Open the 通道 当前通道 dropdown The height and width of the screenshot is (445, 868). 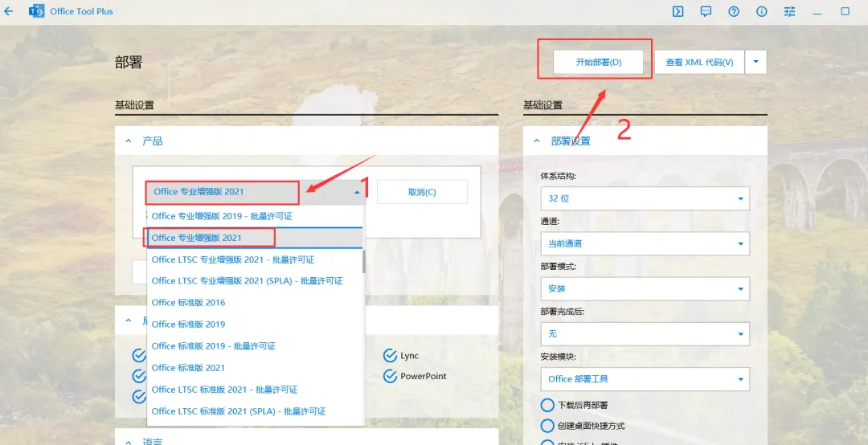[645, 243]
